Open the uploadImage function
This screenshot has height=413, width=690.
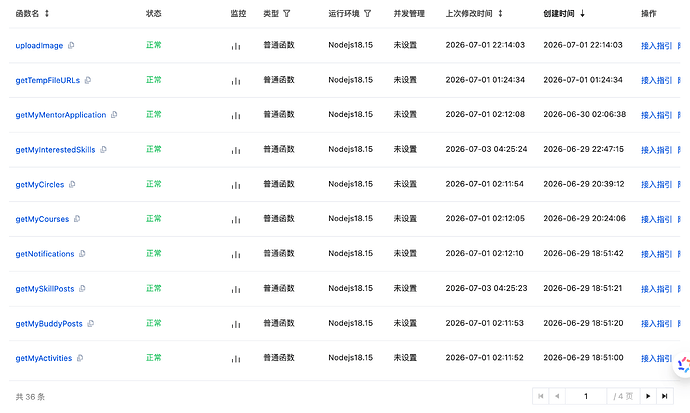click(39, 45)
